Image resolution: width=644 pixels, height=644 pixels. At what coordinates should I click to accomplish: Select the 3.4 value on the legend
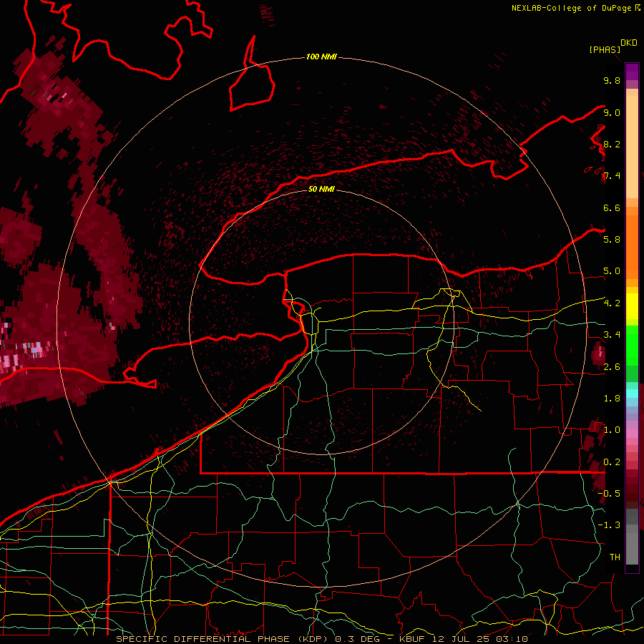pos(612,334)
